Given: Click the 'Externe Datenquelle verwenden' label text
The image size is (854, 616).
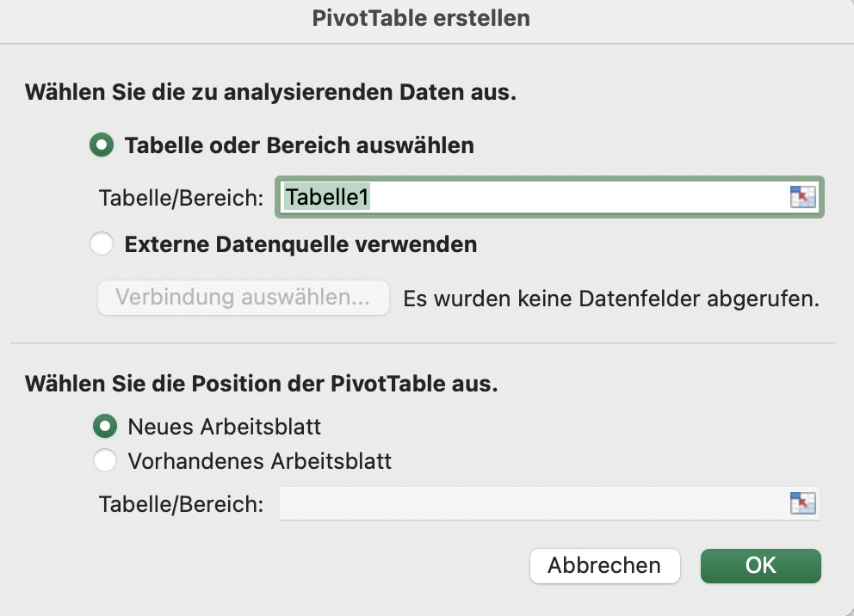Looking at the screenshot, I should 300,245.
